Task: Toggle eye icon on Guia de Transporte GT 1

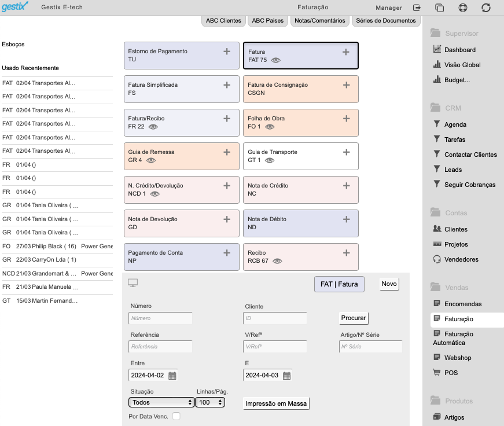Action: click(270, 160)
